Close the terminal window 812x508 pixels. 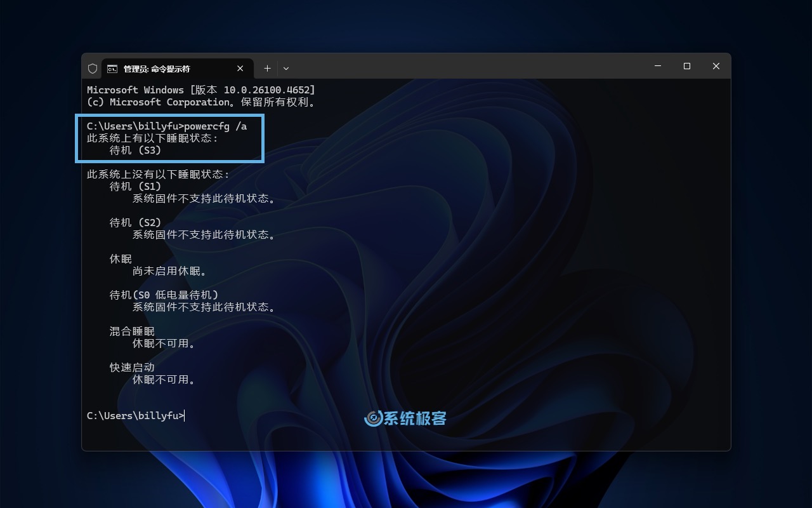coord(716,66)
